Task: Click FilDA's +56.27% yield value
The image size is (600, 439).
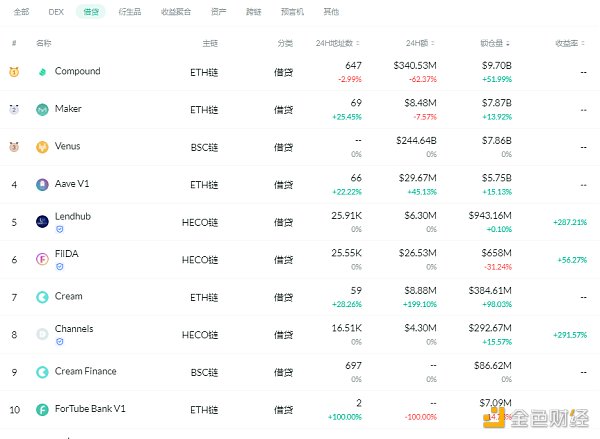Action: [x=572, y=260]
